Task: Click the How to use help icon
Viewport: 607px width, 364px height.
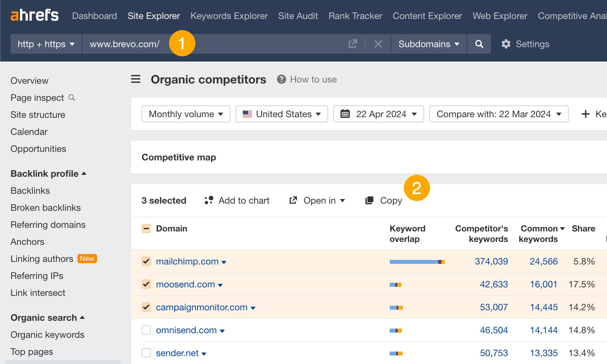Action: tap(281, 79)
